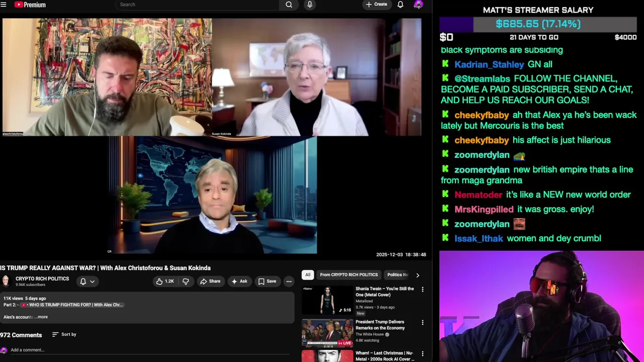644x362 pixels.
Task: Activate voice search microphone
Action: 309,5
